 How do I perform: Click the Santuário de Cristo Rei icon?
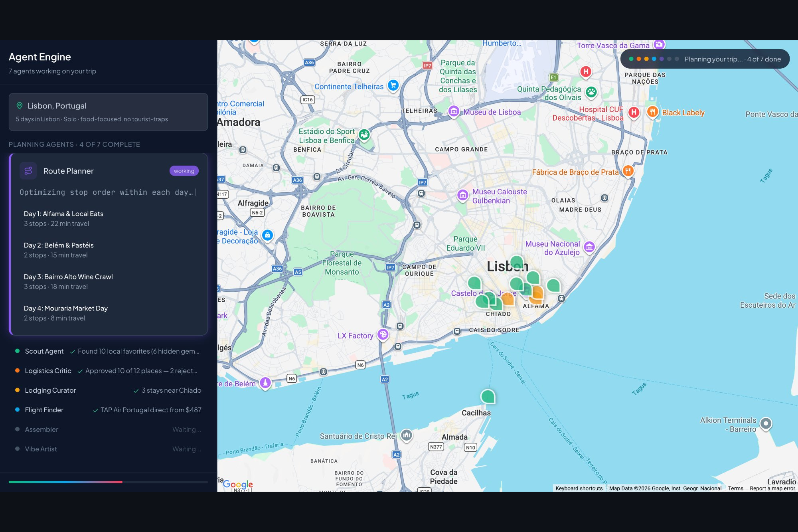[x=406, y=435]
